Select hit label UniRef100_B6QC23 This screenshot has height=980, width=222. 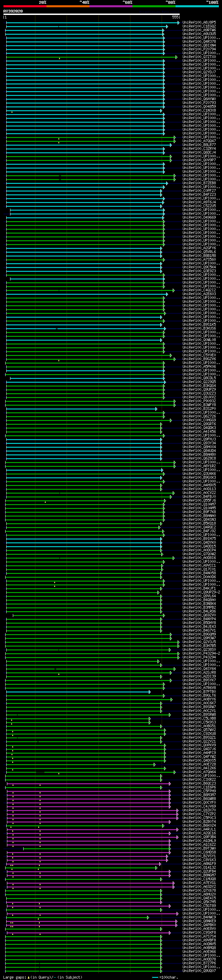(x=199, y=783)
